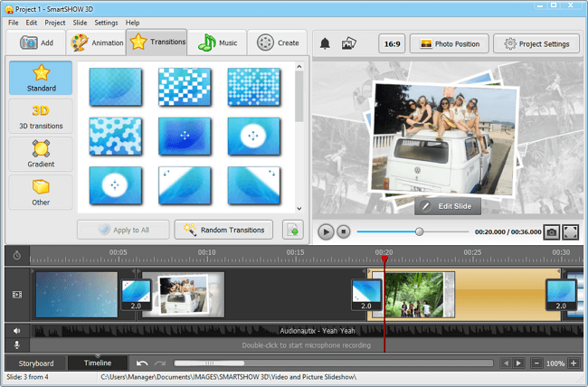Click the timeline scroll right arrow
The height and width of the screenshot is (387, 588).
click(518, 363)
